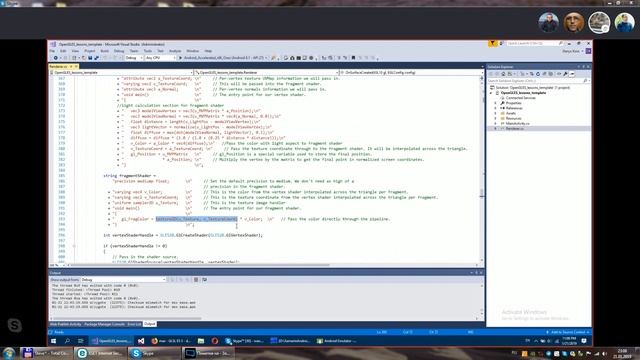
Task: Open the Any CPU platform dropdown
Action: point(160,58)
